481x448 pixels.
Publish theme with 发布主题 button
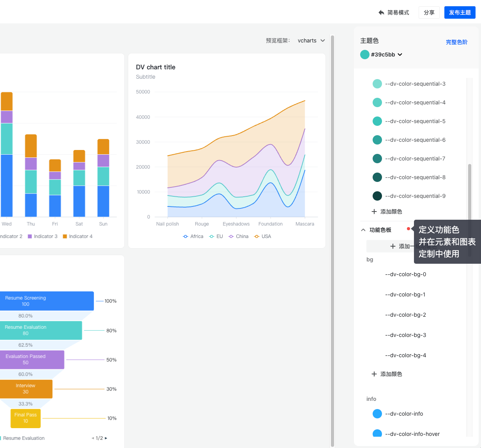460,12
